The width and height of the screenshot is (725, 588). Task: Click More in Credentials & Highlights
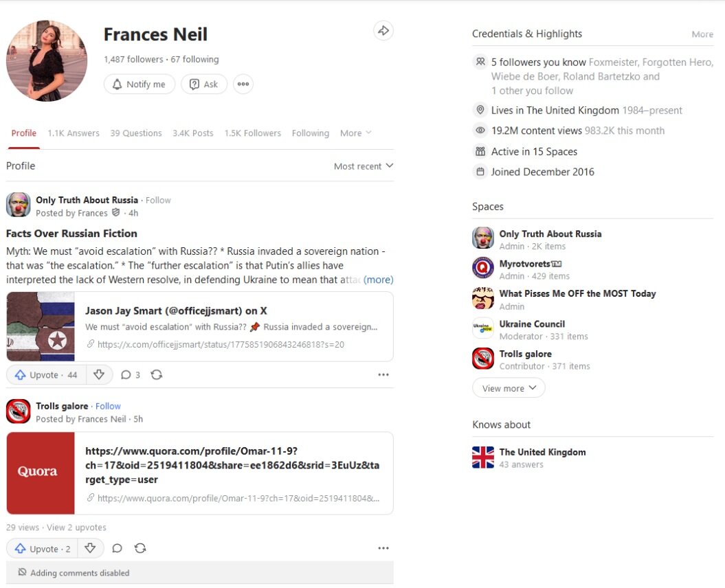702,34
